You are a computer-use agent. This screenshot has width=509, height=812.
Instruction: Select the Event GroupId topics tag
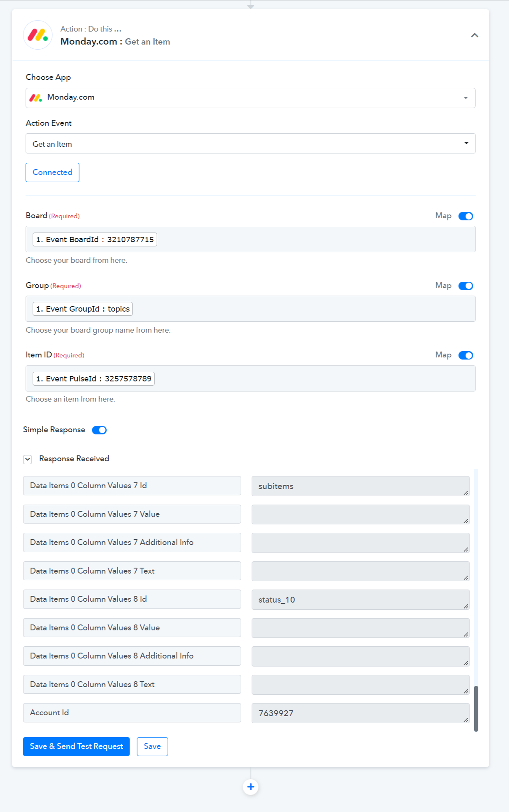click(83, 309)
